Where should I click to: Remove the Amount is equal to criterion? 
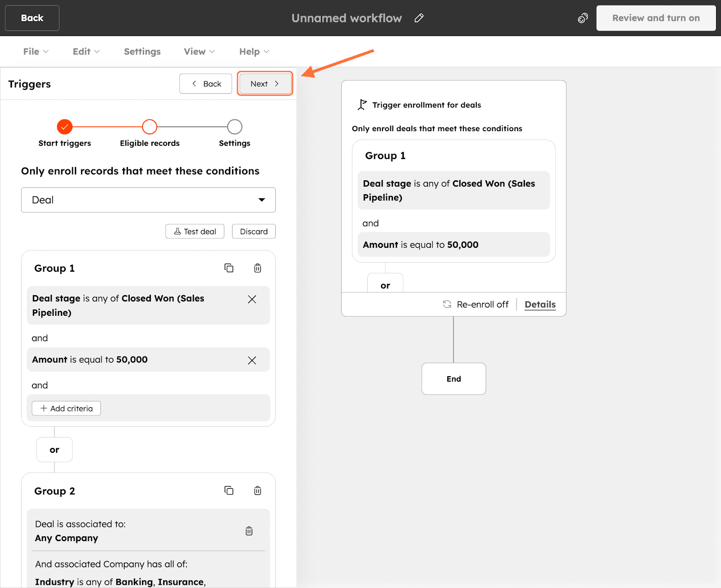(x=252, y=360)
